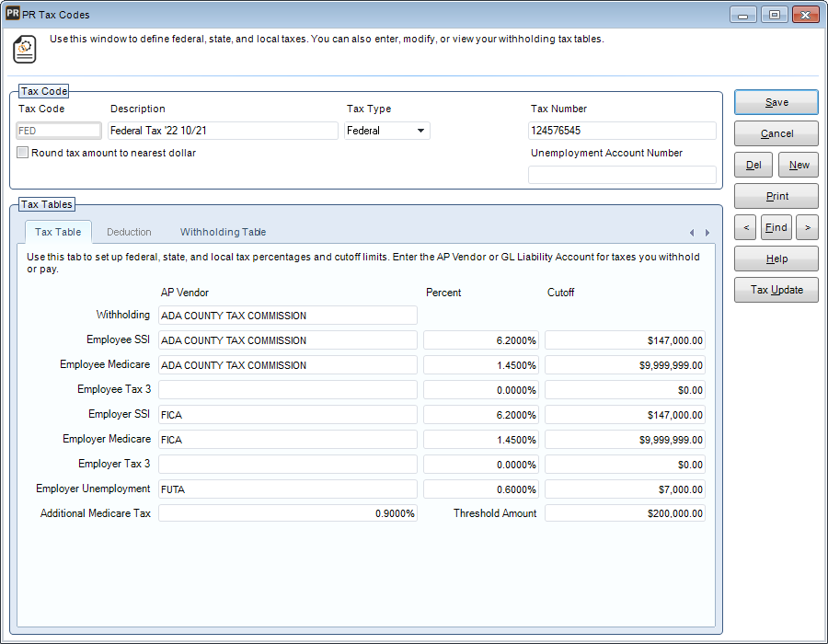Click the tax document icon in header
This screenshot has height=644, width=828.
click(26, 50)
